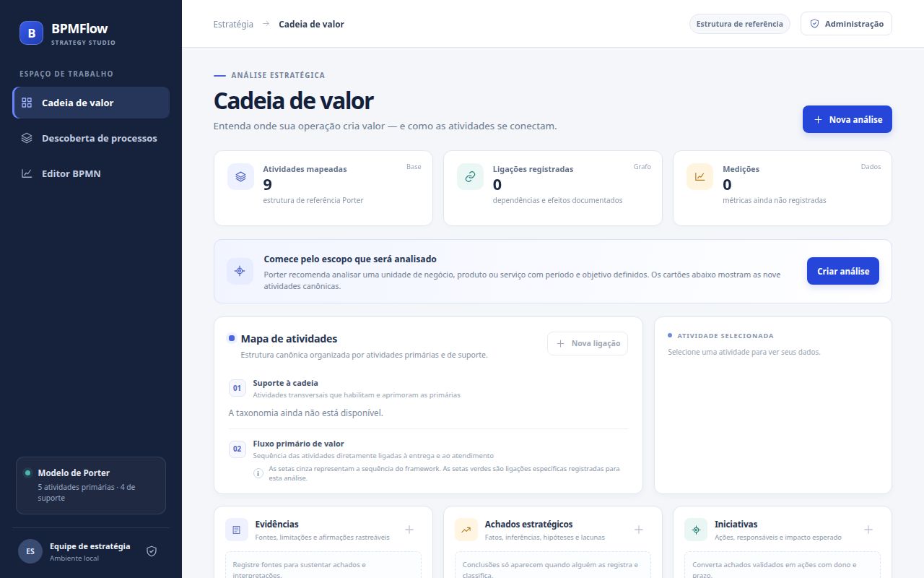Click the chart icon next to Editor BPMN
Viewport: 924px width, 578px height.
27,173
